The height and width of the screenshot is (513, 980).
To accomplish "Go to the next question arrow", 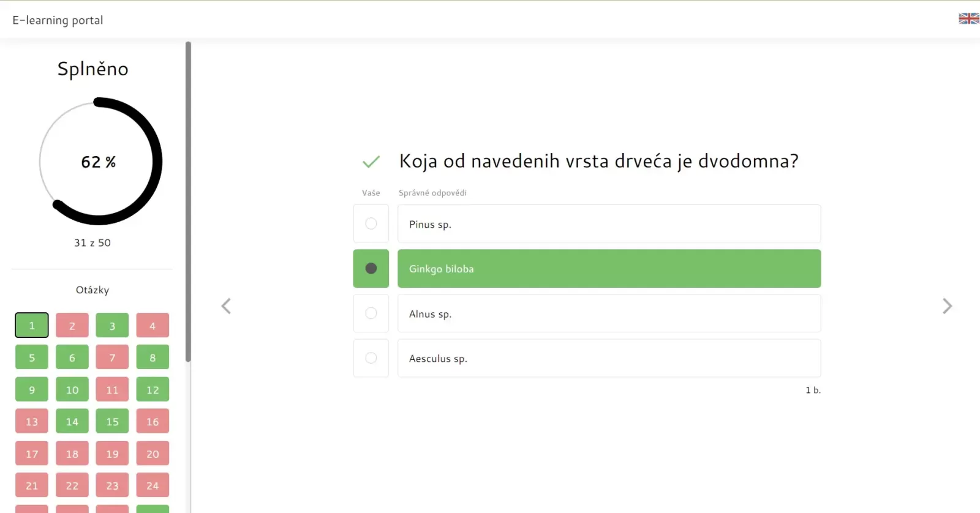I will tap(947, 306).
